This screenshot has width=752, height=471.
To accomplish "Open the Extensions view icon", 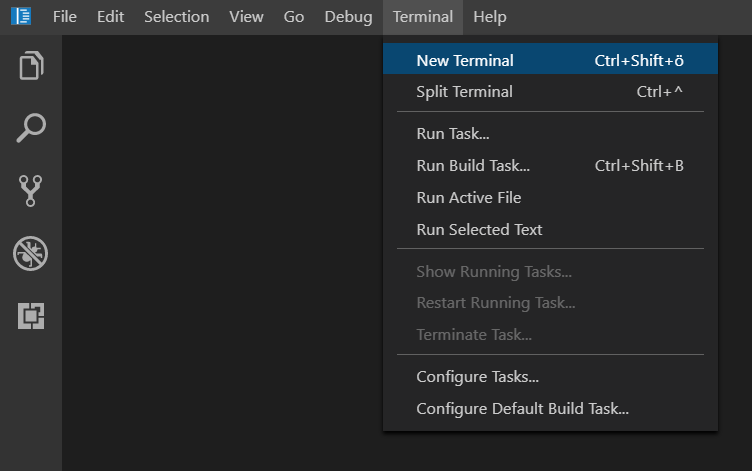I will pos(31,316).
